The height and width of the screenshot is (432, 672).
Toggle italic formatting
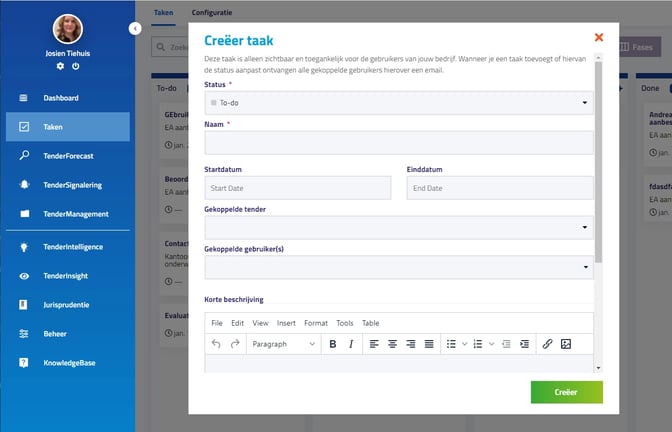coord(351,344)
